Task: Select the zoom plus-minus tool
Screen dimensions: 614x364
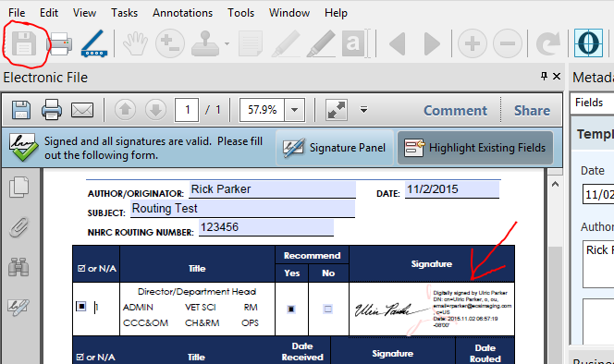Action: pos(170,43)
